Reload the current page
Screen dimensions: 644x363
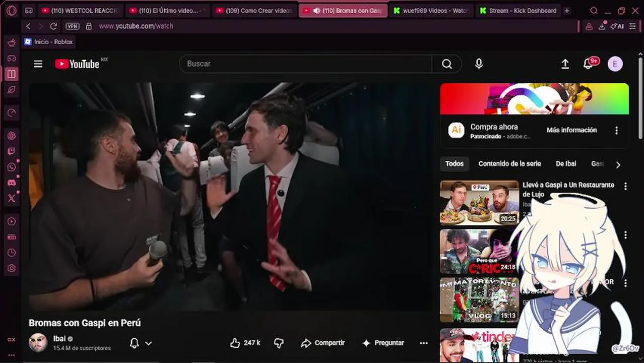pos(53,26)
